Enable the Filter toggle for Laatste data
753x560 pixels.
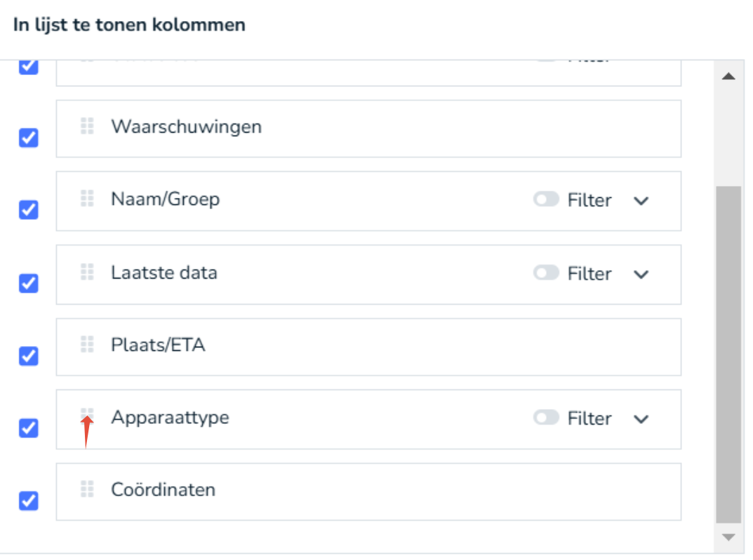point(546,273)
